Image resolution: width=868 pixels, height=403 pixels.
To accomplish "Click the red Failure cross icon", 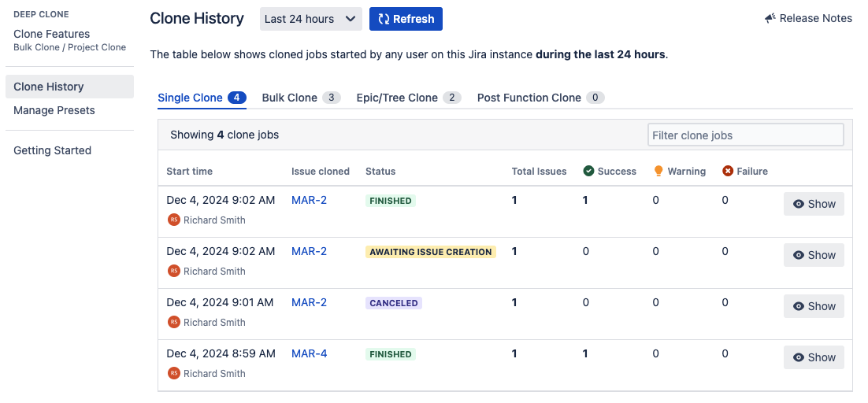I will click(x=728, y=171).
